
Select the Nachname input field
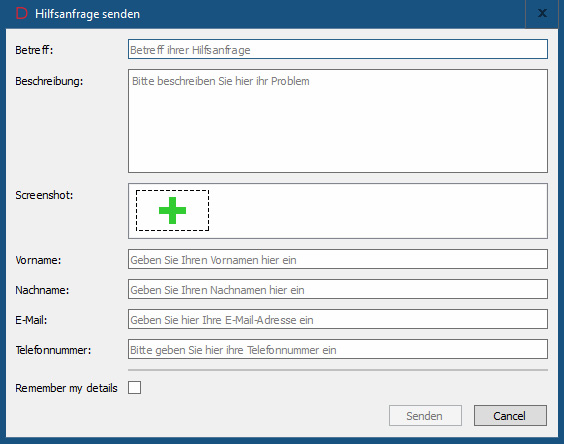pos(338,289)
